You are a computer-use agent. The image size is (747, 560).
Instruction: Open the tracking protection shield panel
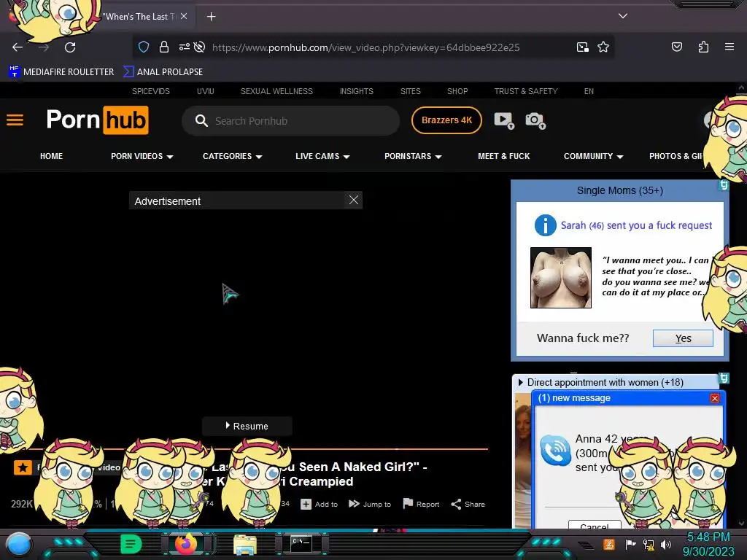coord(144,47)
